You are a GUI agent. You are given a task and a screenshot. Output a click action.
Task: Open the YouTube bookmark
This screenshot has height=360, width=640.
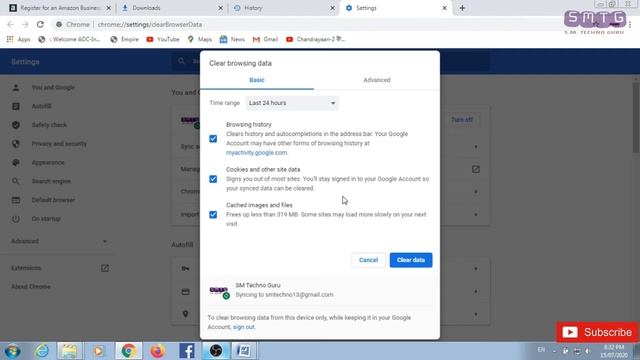tap(163, 39)
